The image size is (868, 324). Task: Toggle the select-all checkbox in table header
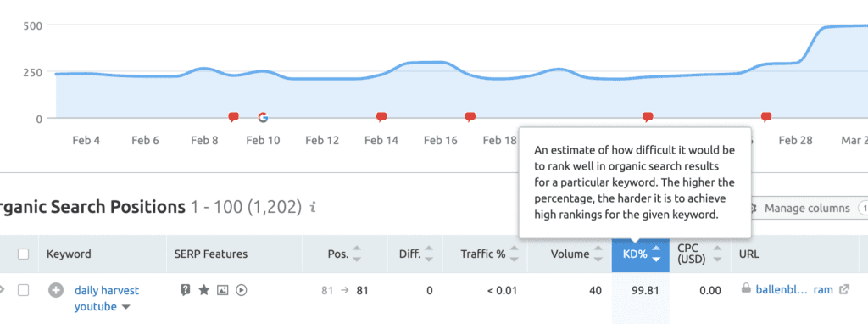[23, 254]
